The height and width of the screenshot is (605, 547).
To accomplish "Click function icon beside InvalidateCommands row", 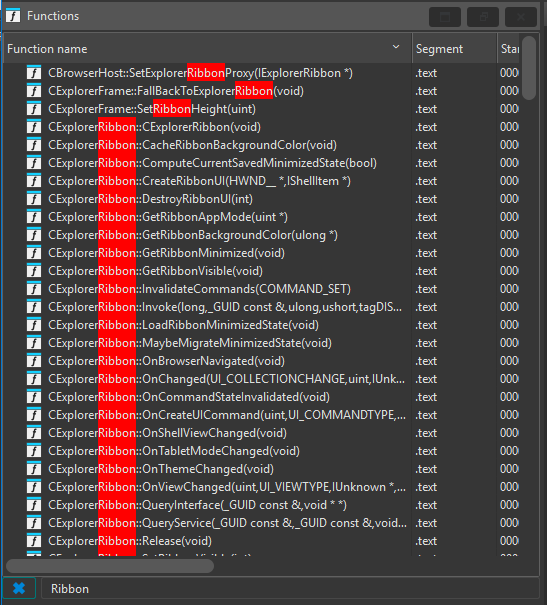I will coord(34,289).
